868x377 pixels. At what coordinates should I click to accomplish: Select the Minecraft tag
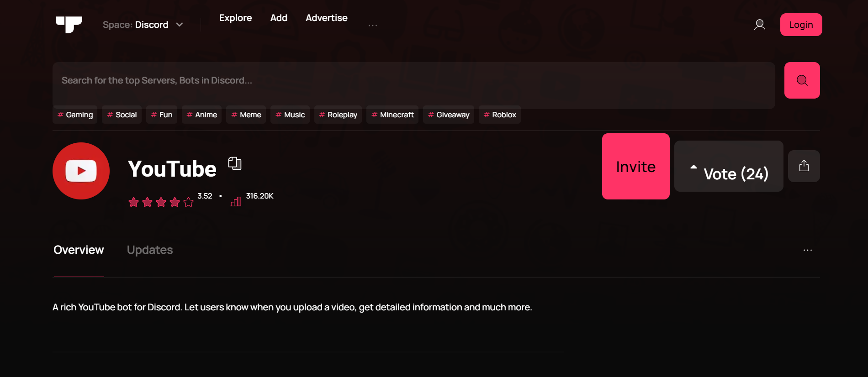click(x=392, y=115)
